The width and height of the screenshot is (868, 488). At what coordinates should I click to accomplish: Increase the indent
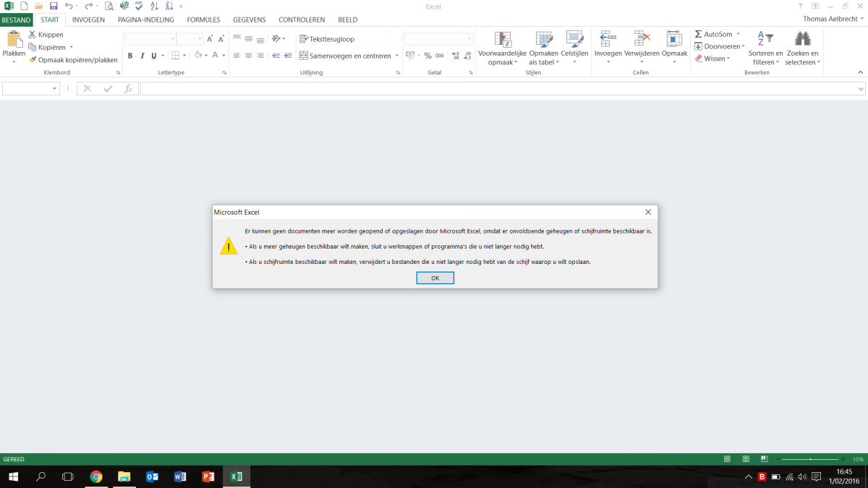[x=287, y=56]
